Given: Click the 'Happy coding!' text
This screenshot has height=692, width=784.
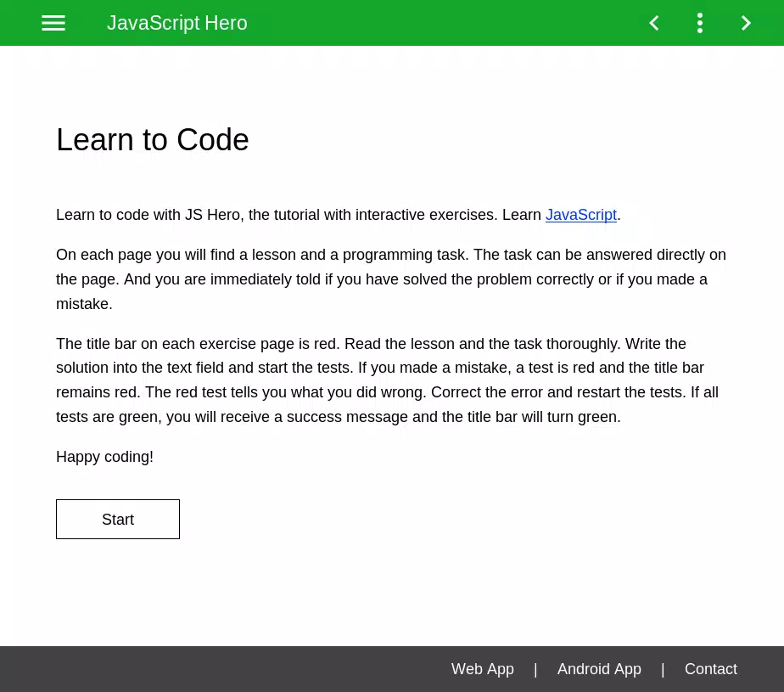Looking at the screenshot, I should 104,457.
